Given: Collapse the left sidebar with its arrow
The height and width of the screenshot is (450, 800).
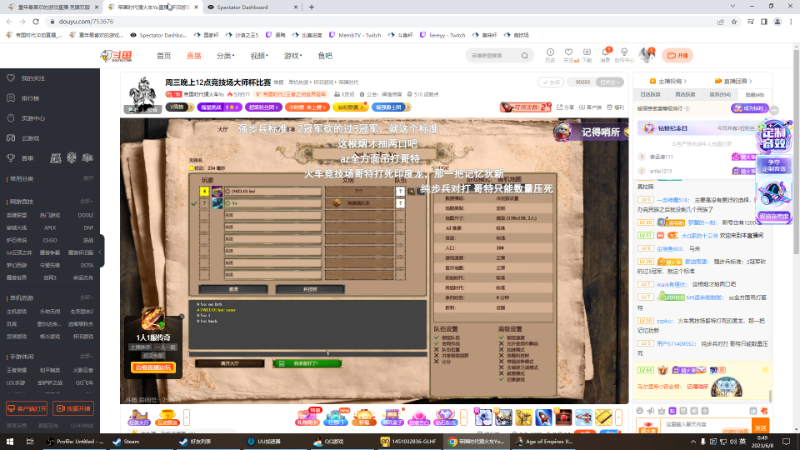Looking at the screenshot, I should [x=101, y=252].
